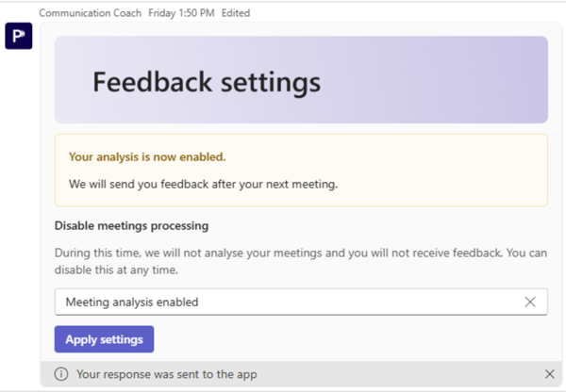The image size is (566, 392).
Task: Click the Feedback settings heading
Action: pos(207,82)
